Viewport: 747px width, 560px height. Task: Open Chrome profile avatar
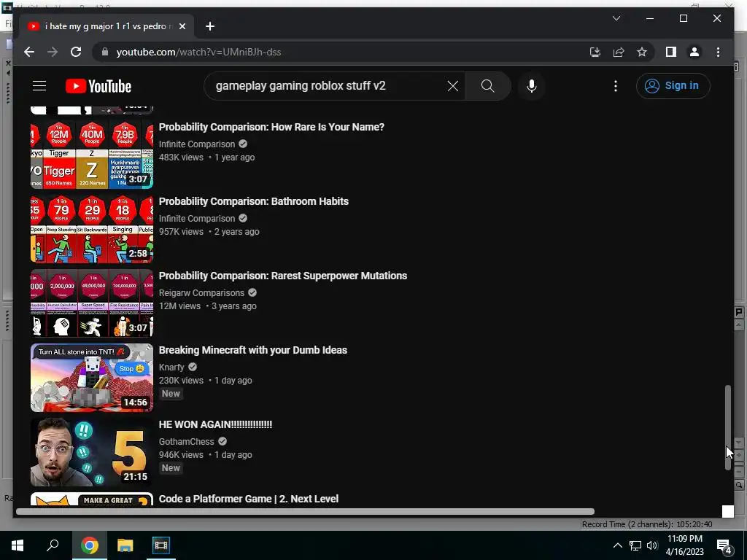tap(694, 52)
